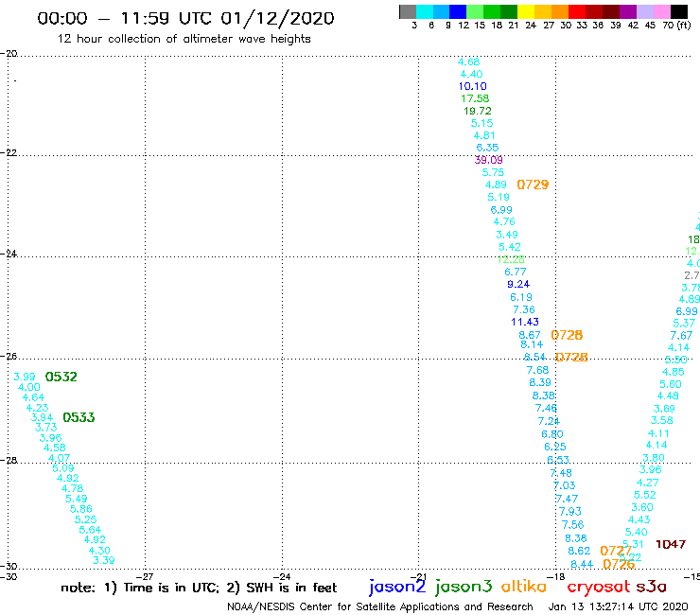
Task: Click the jason2 satellite legend label
Action: (x=397, y=587)
